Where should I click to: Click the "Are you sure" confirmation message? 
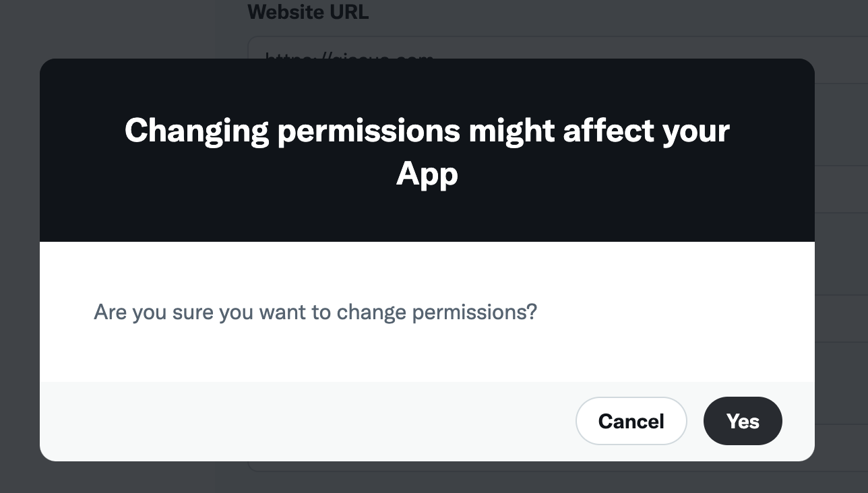click(315, 312)
